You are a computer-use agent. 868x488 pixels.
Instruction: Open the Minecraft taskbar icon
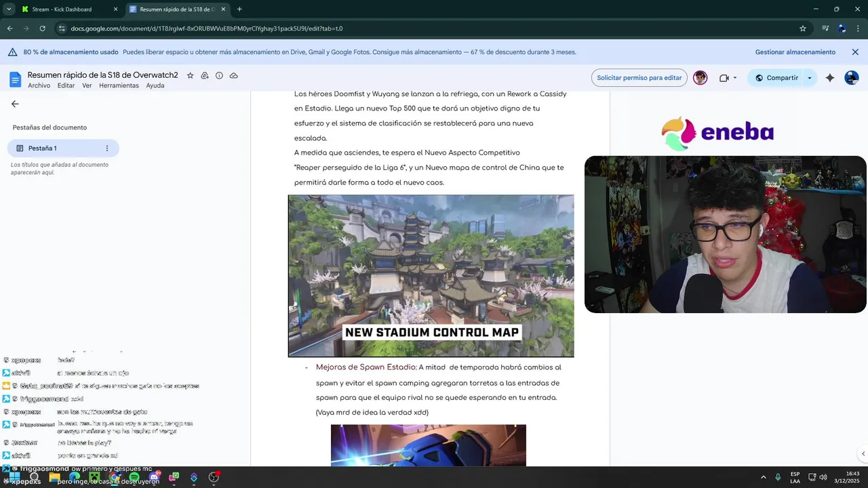[x=94, y=477]
